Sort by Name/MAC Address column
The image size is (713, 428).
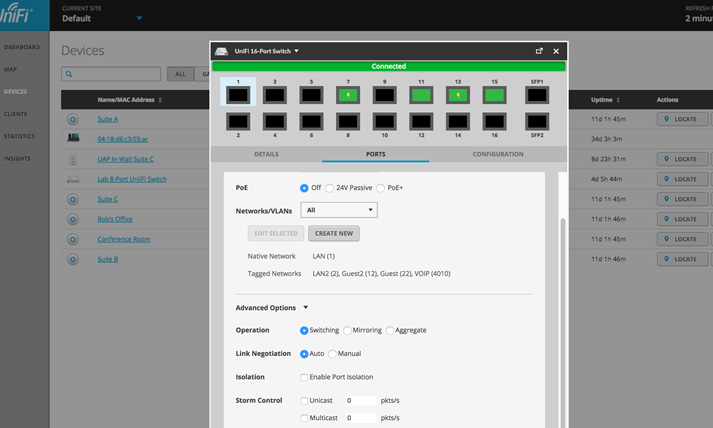tap(130, 100)
